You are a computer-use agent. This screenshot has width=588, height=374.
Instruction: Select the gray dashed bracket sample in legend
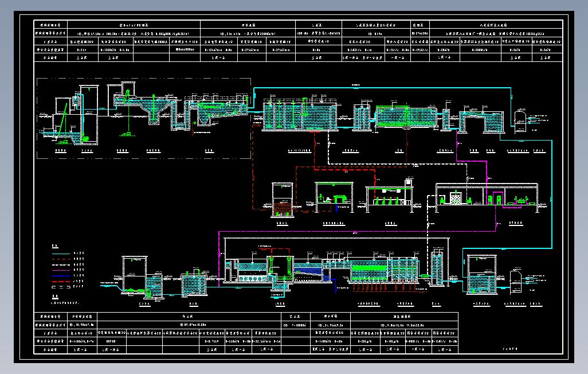click(x=61, y=287)
